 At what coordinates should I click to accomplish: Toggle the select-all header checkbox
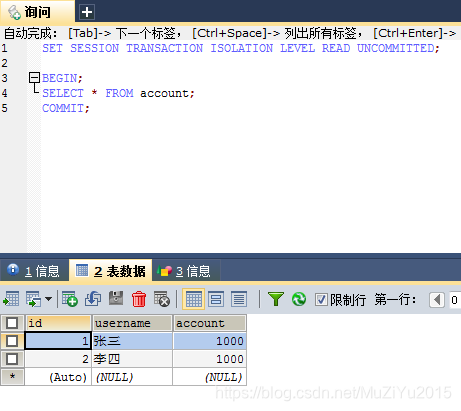[x=12, y=323]
